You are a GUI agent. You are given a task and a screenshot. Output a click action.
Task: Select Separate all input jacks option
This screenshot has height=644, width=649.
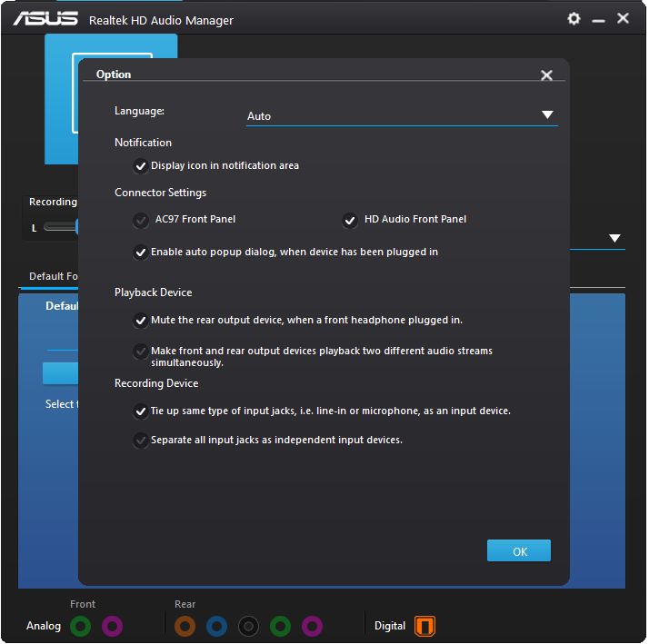point(141,441)
